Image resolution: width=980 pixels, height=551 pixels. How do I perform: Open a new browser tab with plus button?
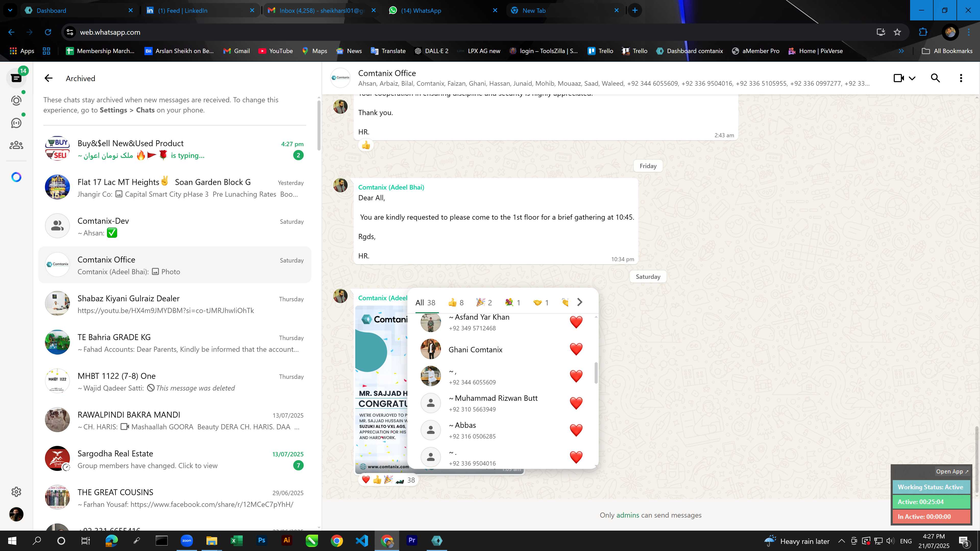pos(635,11)
